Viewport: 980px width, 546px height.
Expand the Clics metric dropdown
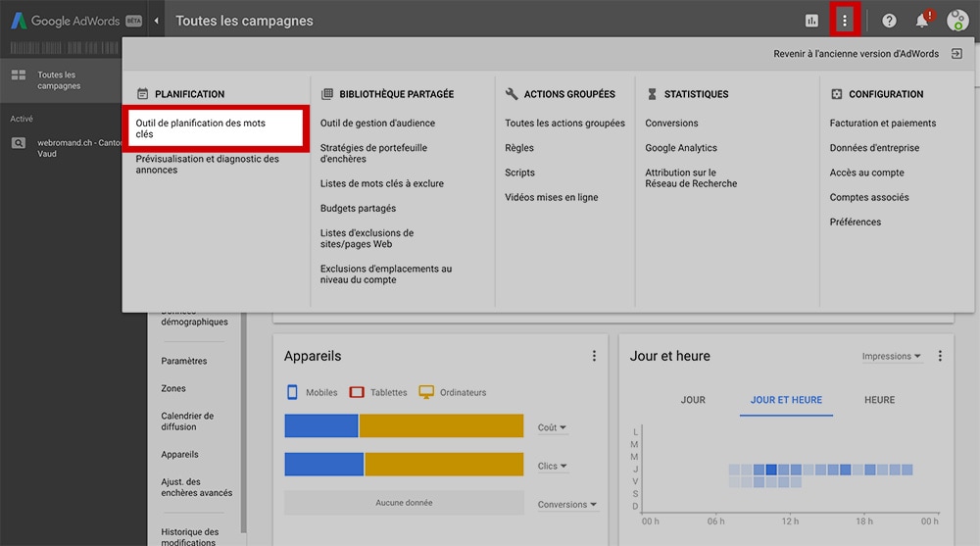pos(553,467)
